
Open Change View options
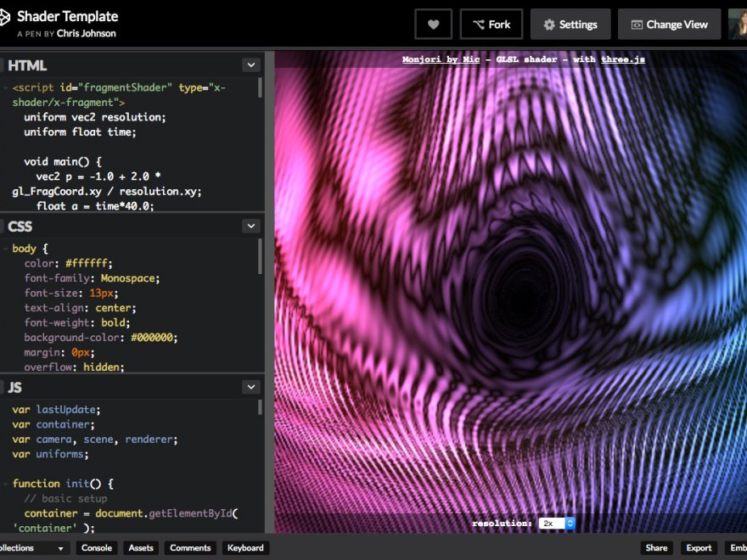[669, 24]
